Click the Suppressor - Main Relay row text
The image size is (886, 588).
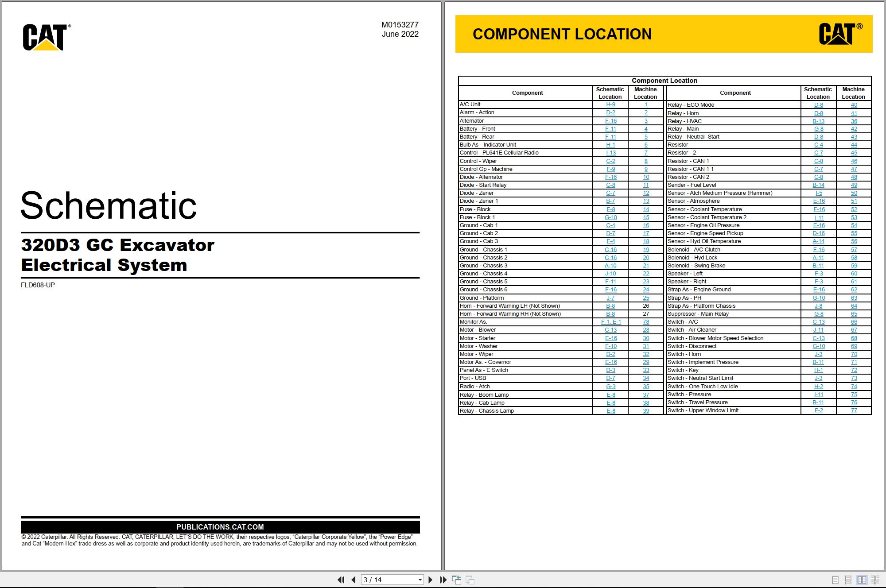click(x=698, y=314)
